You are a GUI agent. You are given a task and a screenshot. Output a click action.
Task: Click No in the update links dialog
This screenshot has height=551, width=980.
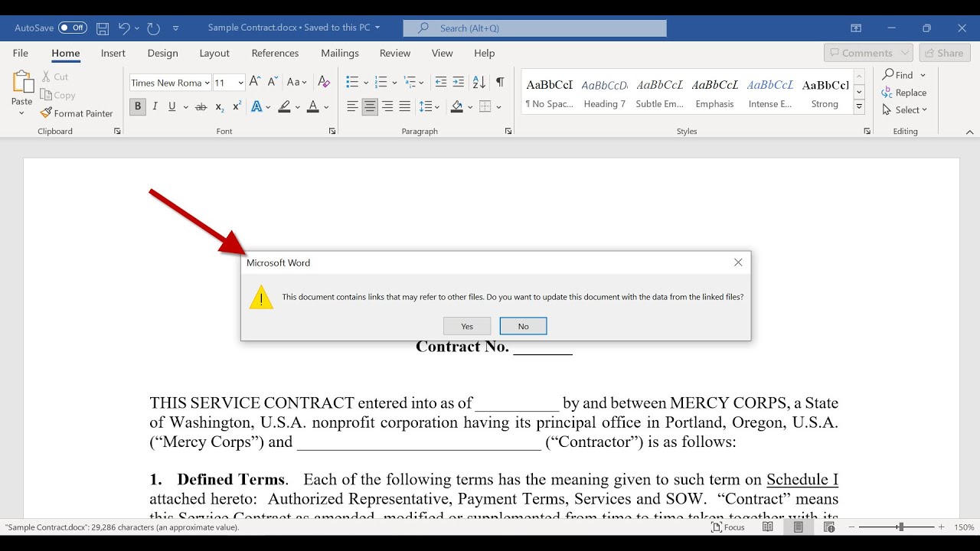tap(523, 326)
